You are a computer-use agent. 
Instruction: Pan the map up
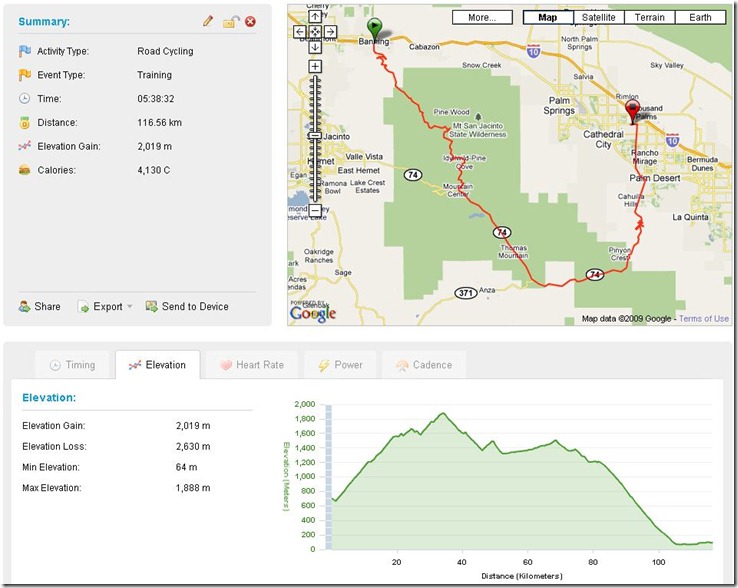[x=315, y=16]
